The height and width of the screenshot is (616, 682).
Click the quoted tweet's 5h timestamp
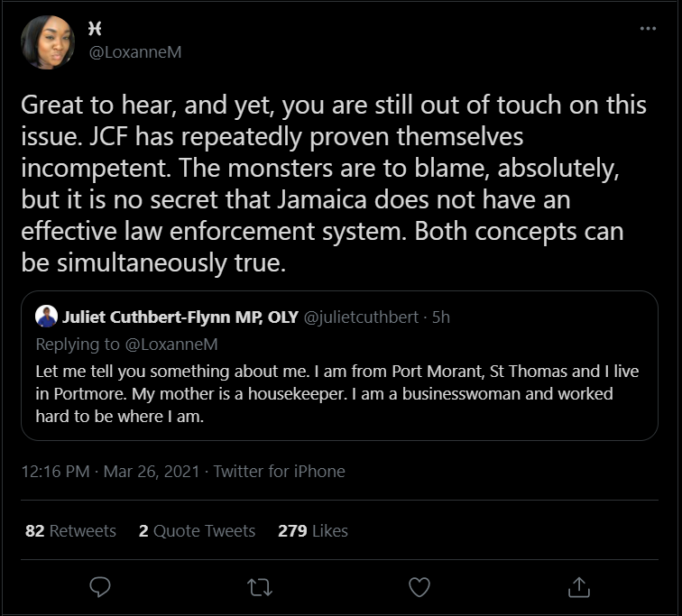tap(441, 317)
